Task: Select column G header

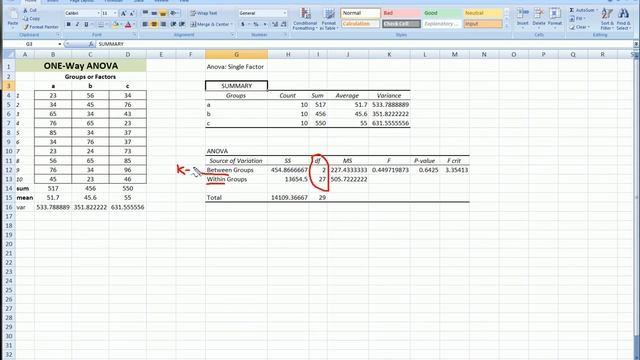Action: [x=236, y=54]
